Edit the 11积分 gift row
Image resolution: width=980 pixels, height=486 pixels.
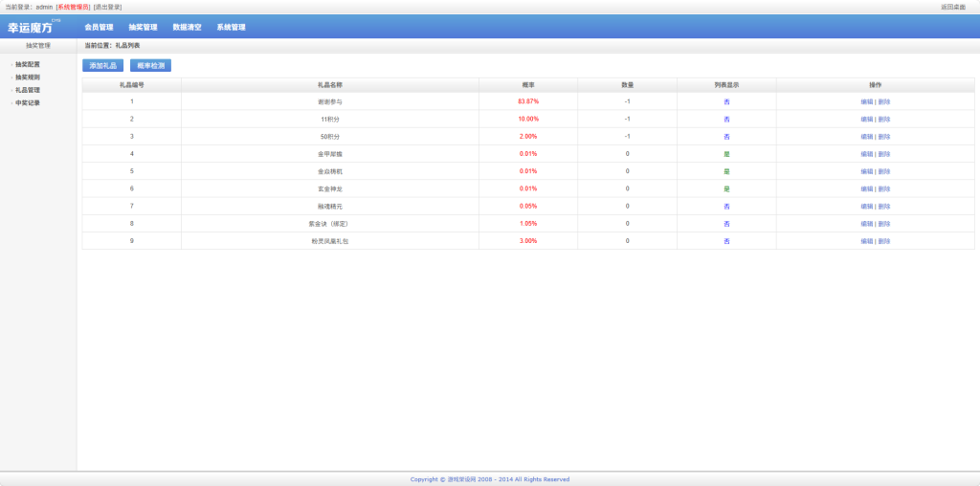click(x=867, y=120)
